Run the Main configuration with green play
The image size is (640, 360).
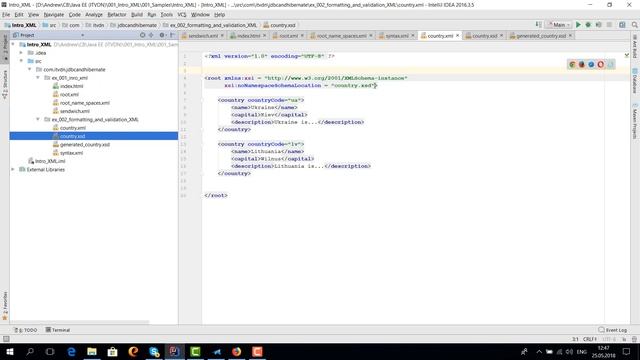(x=578, y=25)
